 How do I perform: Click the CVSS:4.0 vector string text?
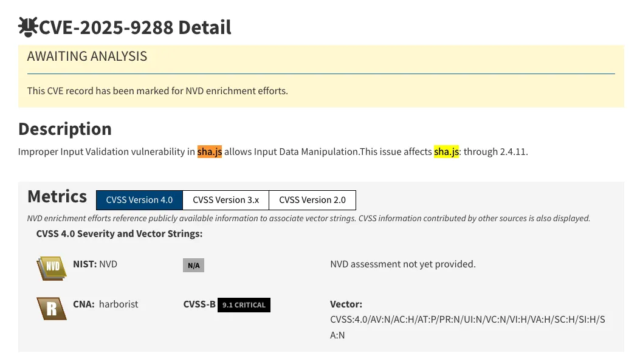pyautogui.click(x=467, y=327)
